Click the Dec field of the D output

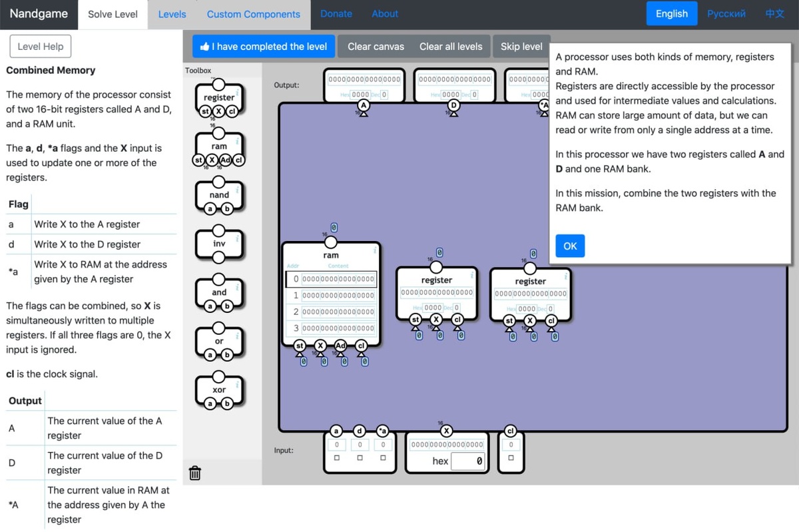(475, 95)
